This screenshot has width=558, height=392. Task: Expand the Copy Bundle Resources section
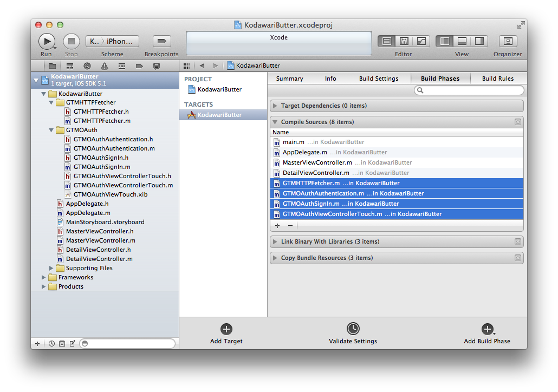275,258
